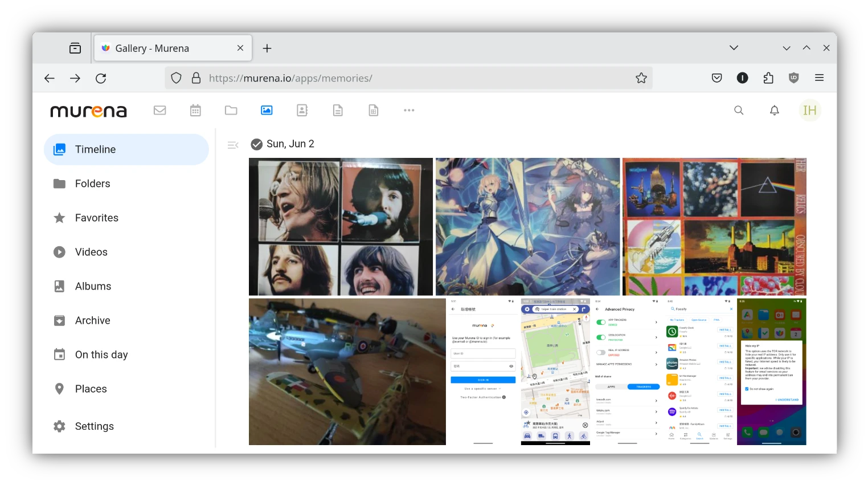868x485 pixels.
Task: Open the Notes document icon
Action: (338, 111)
